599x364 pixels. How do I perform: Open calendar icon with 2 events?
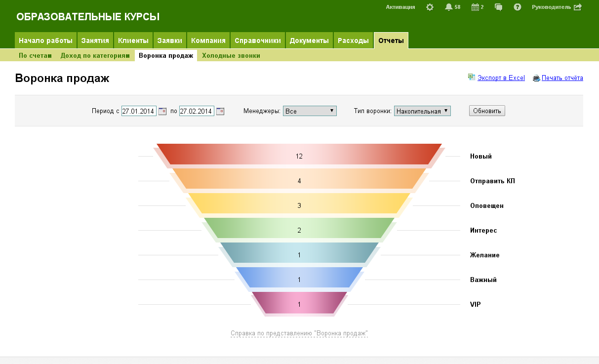coord(475,7)
